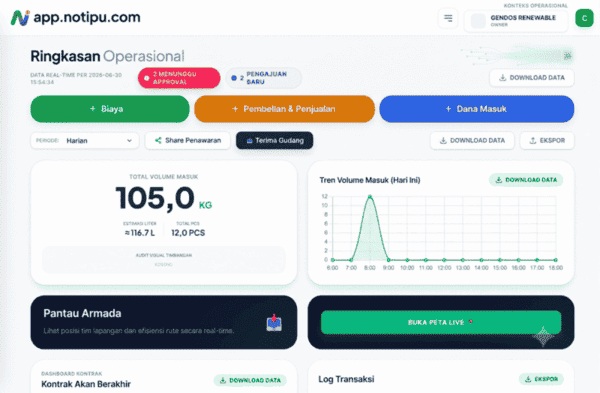Click the Share Penawaran button
The height and width of the screenshot is (393, 600).
pos(188,140)
